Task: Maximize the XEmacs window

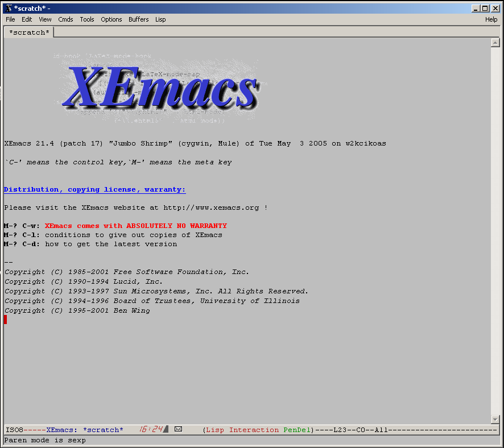Action: pos(485,8)
